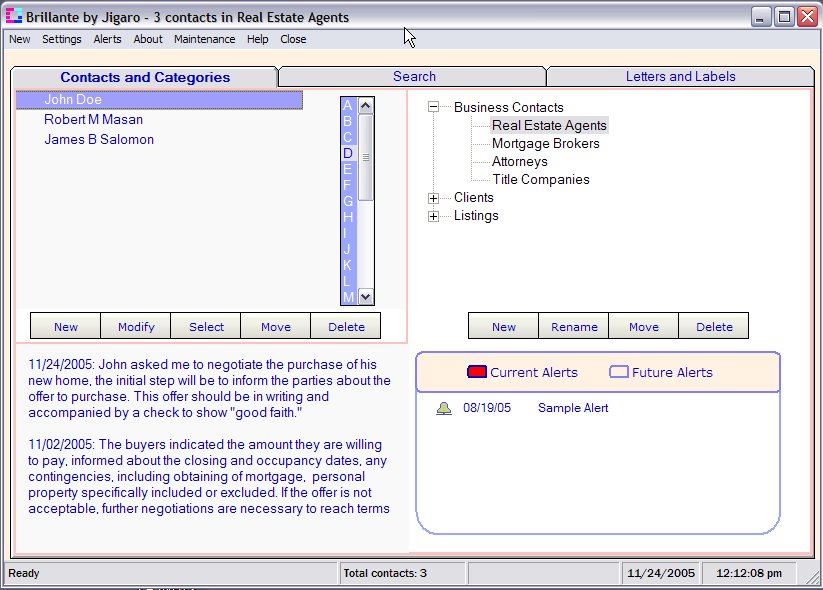This screenshot has height=590, width=823.
Task: Click Delete button under the contacts list
Action: pyautogui.click(x=347, y=327)
